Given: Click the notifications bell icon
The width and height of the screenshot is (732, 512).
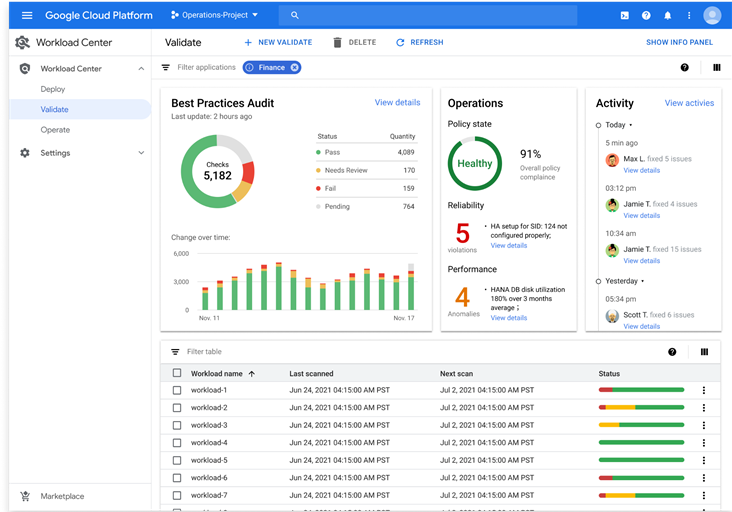Looking at the screenshot, I should click(668, 15).
